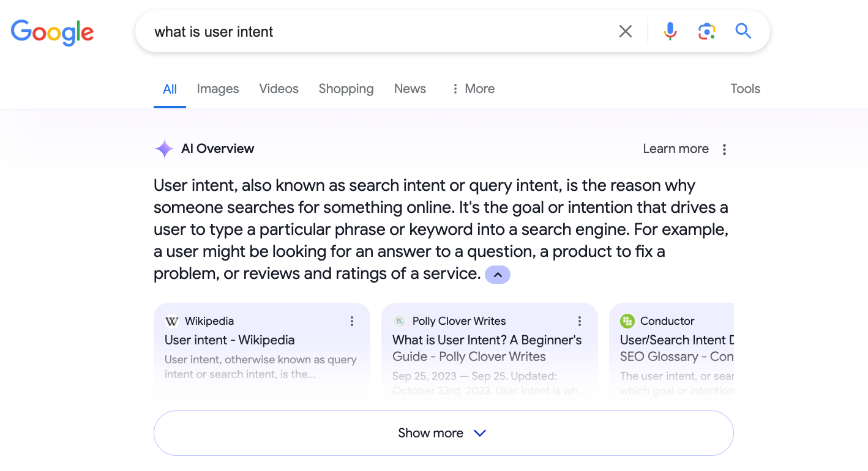Open the Shopping results tab

click(346, 89)
